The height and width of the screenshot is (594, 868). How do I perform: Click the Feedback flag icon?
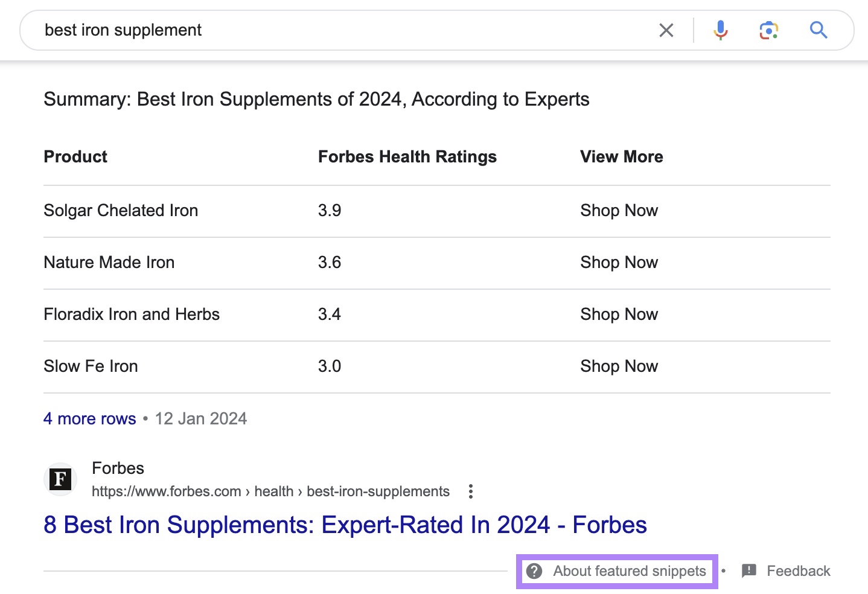point(750,570)
